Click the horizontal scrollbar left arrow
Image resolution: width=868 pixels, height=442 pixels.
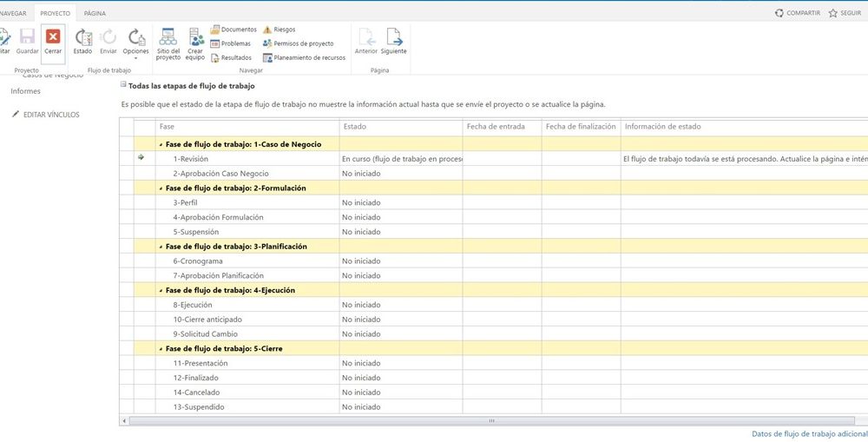coord(124,421)
